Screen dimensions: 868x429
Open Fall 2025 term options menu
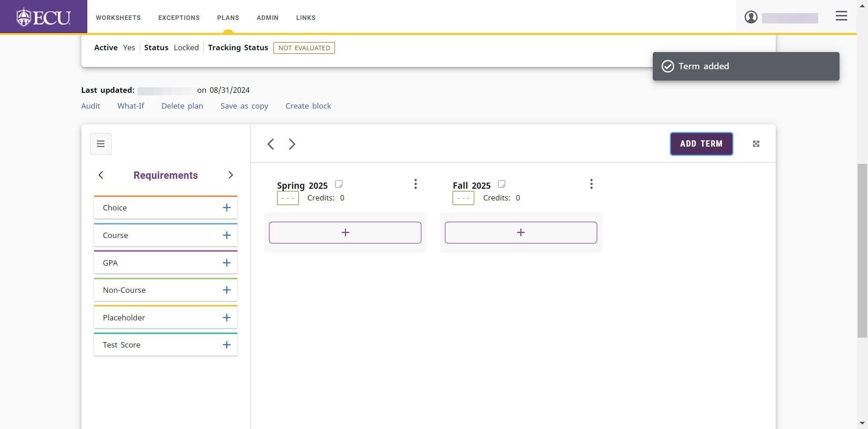coord(591,184)
